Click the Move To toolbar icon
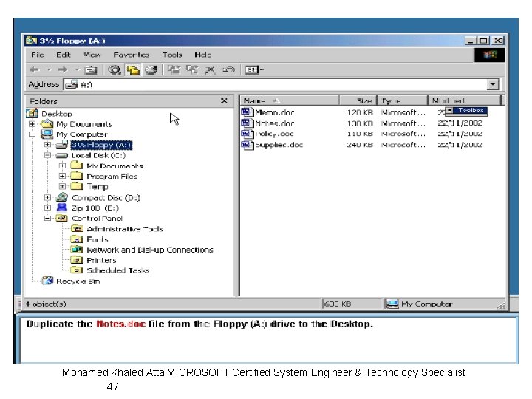Image resolution: width=532 pixels, height=399 pixels. (x=174, y=70)
